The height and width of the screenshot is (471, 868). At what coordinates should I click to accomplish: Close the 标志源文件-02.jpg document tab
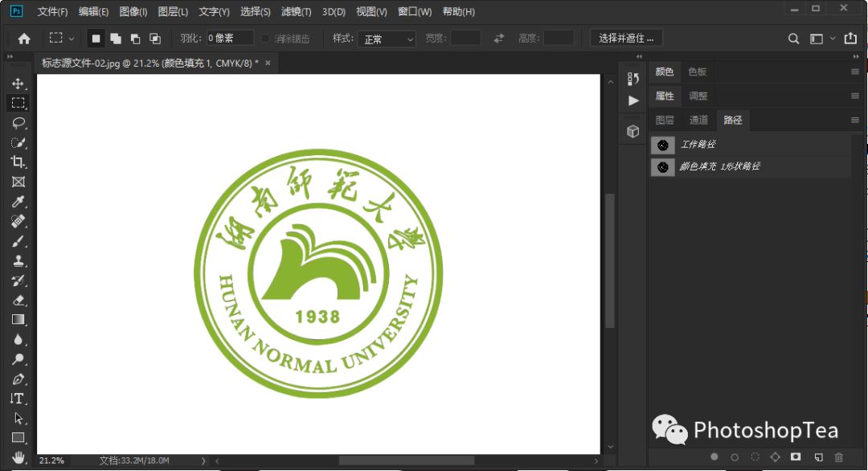268,63
